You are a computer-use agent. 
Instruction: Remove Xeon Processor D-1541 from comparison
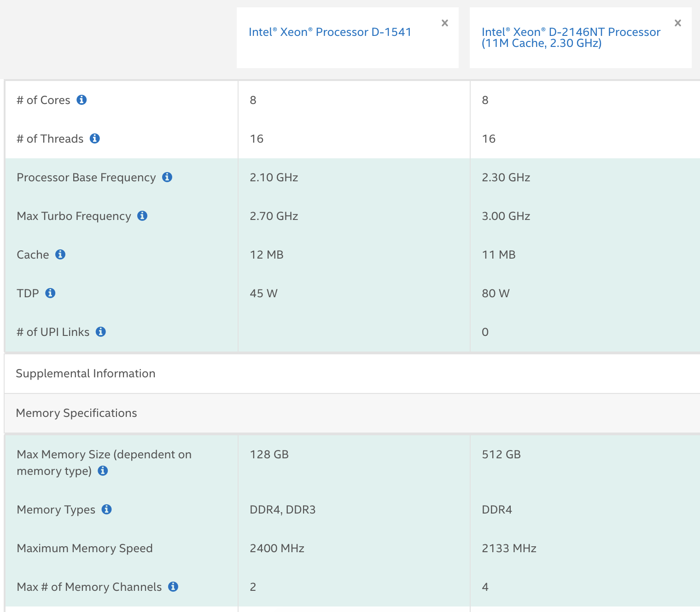pos(445,23)
